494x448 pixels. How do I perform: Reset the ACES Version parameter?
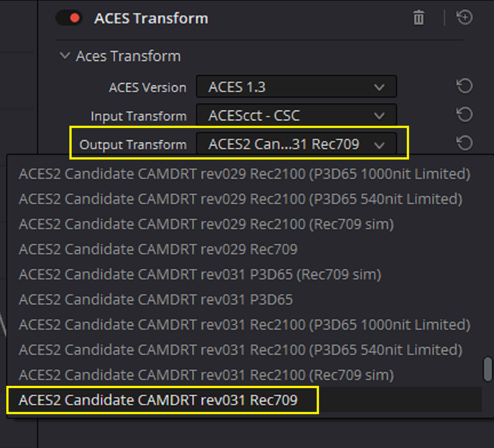click(x=465, y=86)
